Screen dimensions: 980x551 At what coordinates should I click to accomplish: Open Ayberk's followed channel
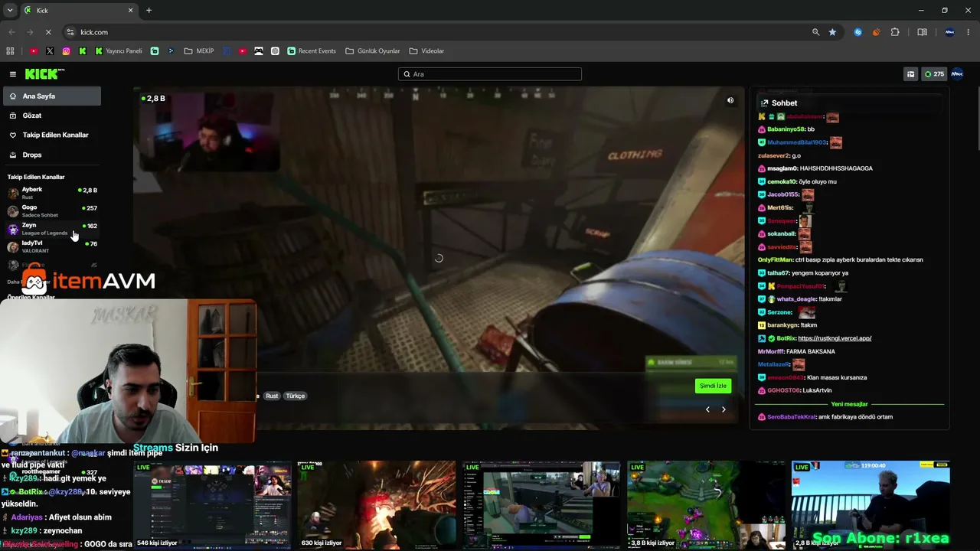52,193
